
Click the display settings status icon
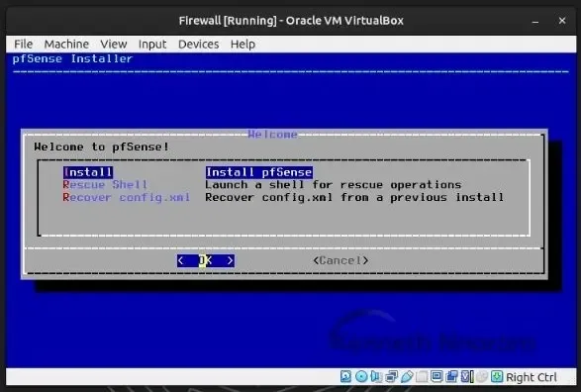point(436,376)
